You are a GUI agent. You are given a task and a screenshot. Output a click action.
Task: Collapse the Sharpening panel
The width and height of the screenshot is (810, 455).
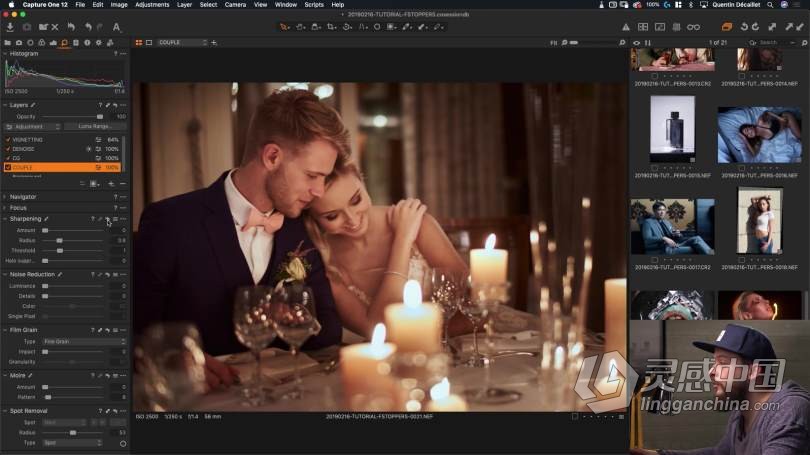click(x=5, y=219)
